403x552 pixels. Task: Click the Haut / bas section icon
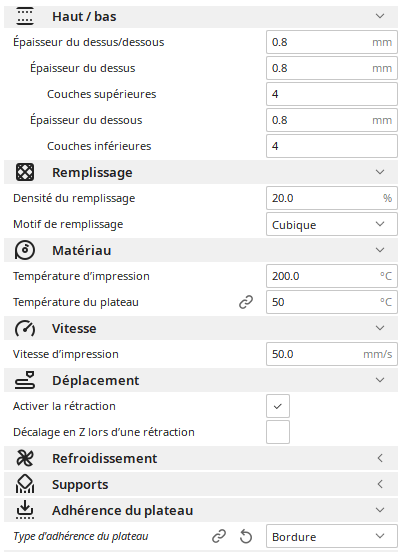pyautogui.click(x=25, y=16)
